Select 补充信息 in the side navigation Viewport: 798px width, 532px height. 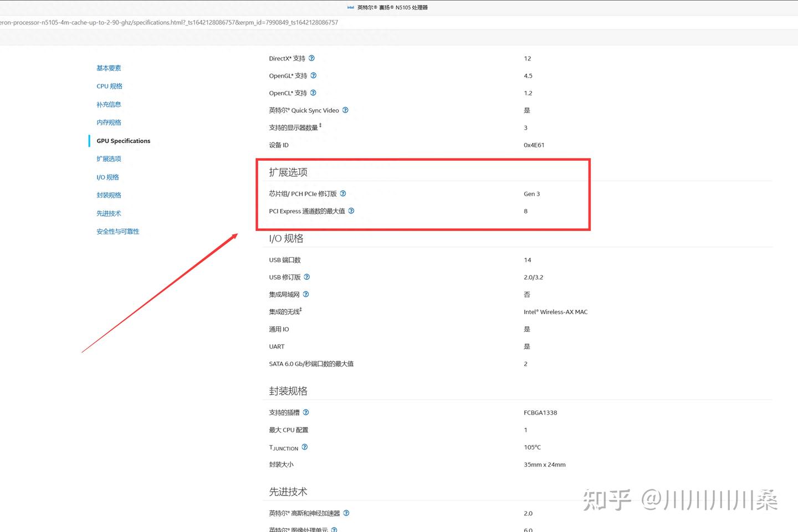tap(109, 104)
